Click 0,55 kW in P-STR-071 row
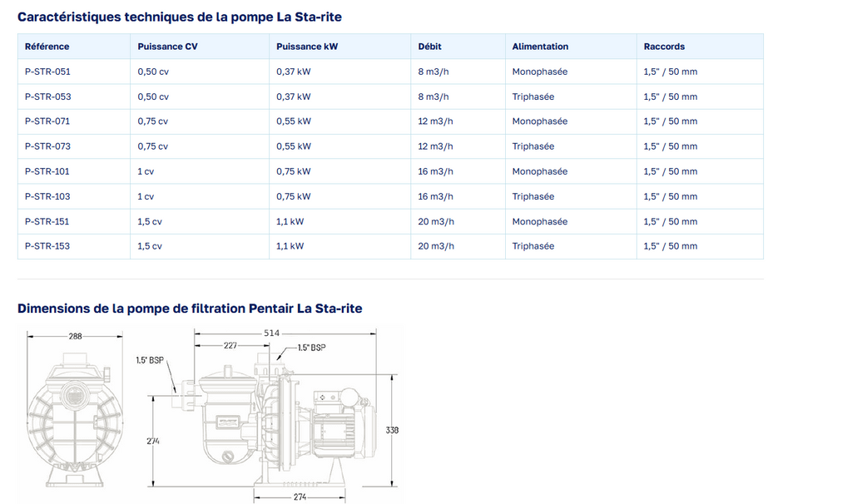852x504 pixels. click(x=294, y=121)
